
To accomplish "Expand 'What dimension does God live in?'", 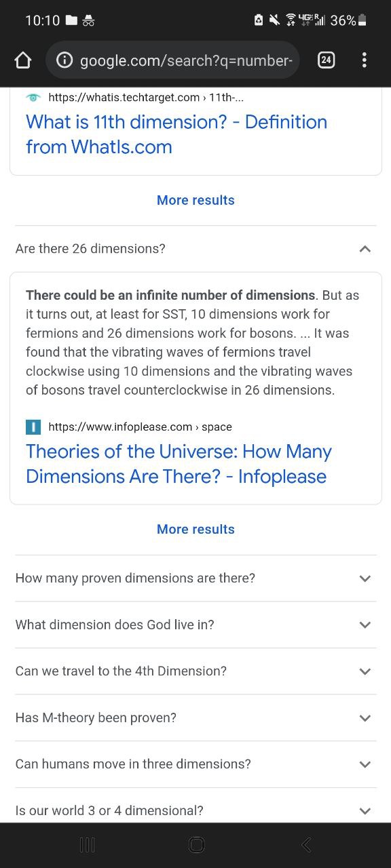I will point(195,625).
